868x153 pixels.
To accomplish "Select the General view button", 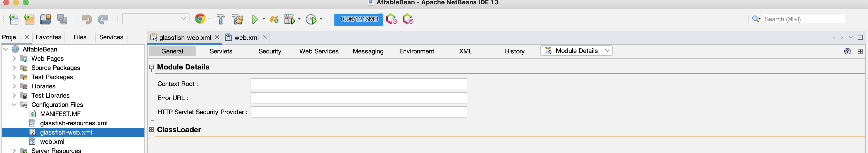I will pyautogui.click(x=172, y=51).
